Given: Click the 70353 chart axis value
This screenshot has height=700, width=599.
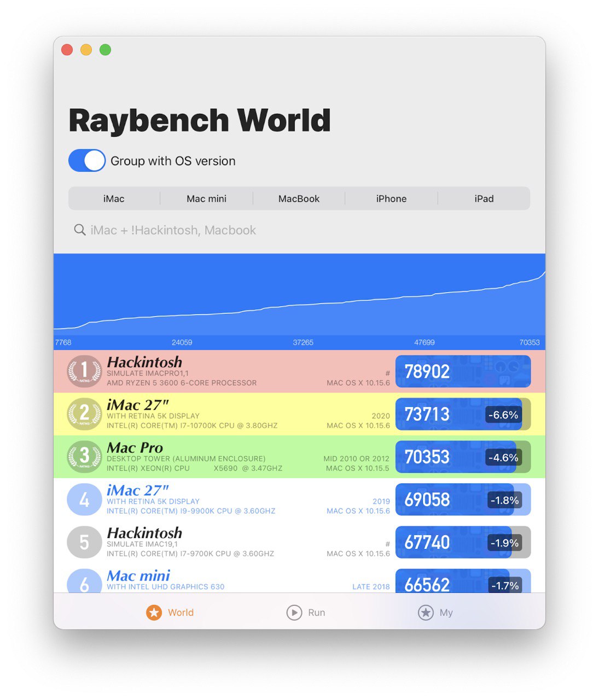Looking at the screenshot, I should coord(530,342).
